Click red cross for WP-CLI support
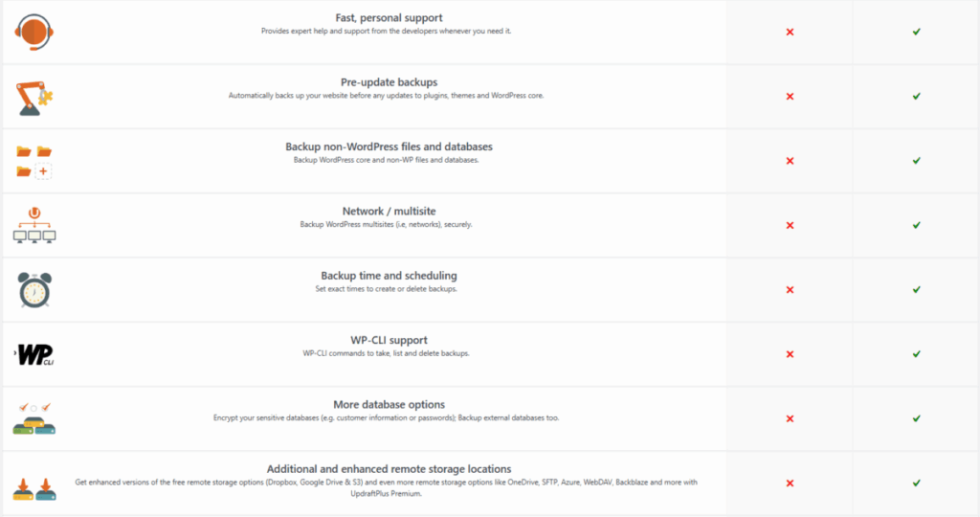The width and height of the screenshot is (980, 517). [790, 354]
